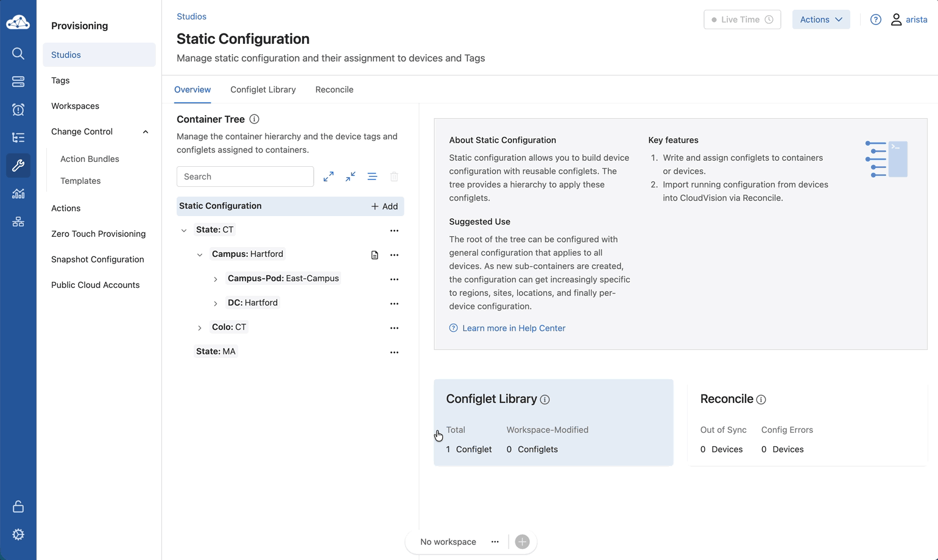Open more options for DC: Hartford
Image resolution: width=938 pixels, height=560 pixels.
[394, 304]
